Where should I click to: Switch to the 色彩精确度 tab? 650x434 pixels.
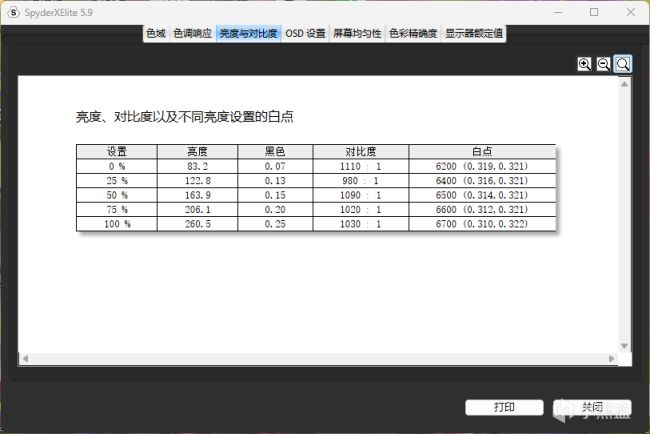[x=413, y=33]
